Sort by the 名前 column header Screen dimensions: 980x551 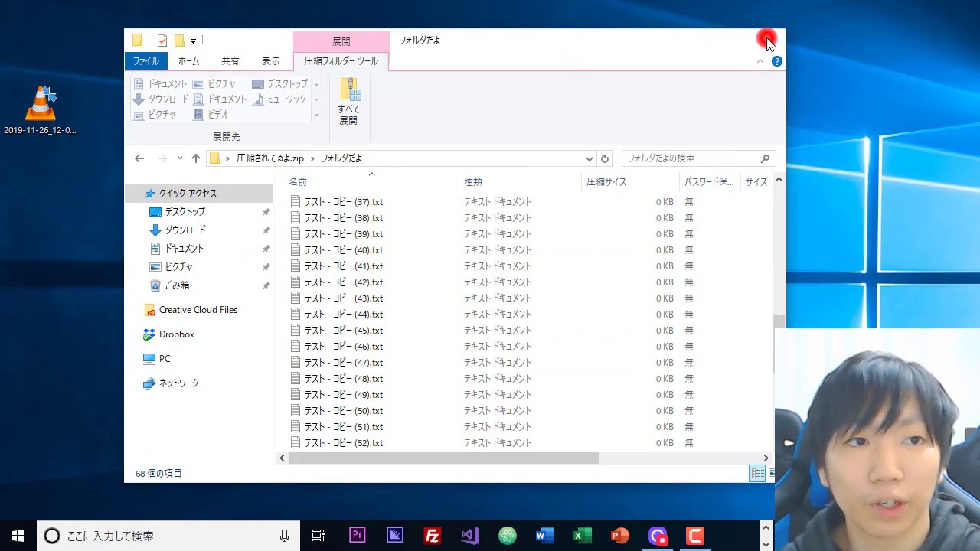[298, 182]
